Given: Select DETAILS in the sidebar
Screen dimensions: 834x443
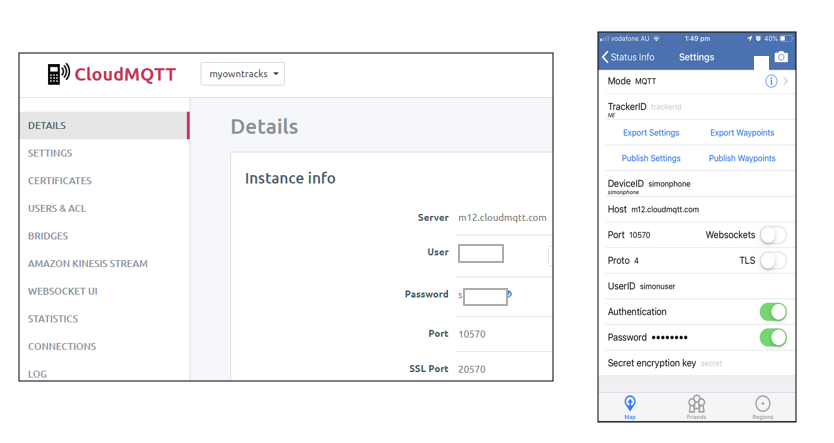Looking at the screenshot, I should click(104, 126).
